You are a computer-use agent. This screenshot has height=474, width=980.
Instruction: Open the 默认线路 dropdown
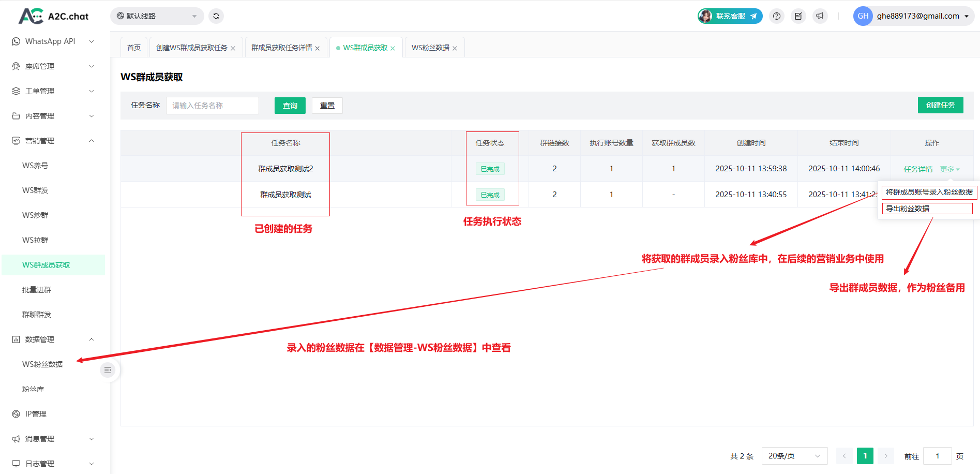pos(157,16)
